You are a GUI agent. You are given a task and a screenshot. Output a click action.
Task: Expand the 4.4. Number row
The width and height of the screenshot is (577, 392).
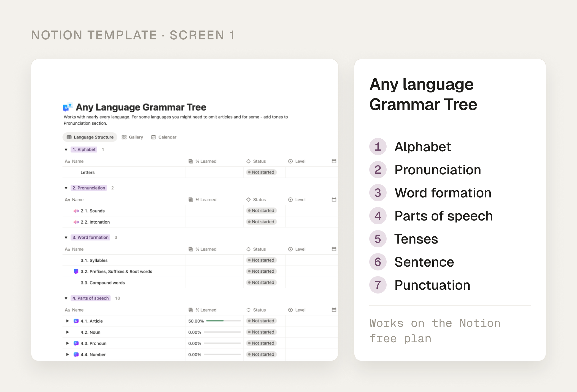click(67, 355)
